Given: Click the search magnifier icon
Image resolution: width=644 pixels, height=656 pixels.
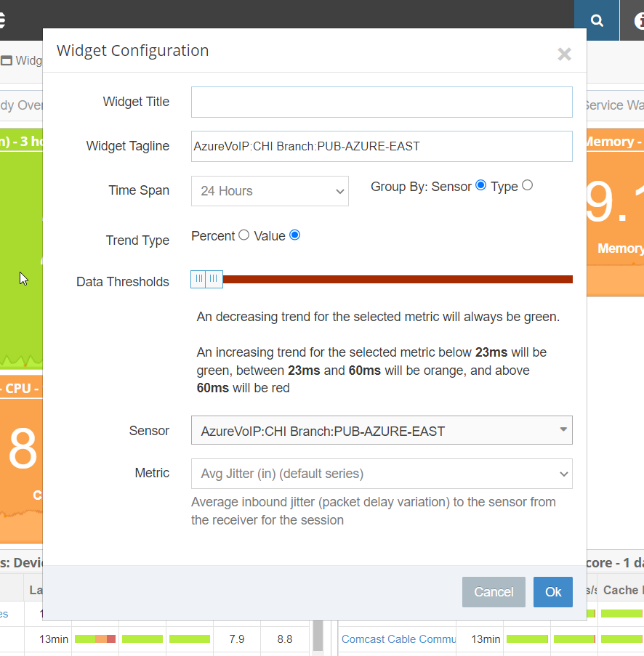Looking at the screenshot, I should point(597,20).
